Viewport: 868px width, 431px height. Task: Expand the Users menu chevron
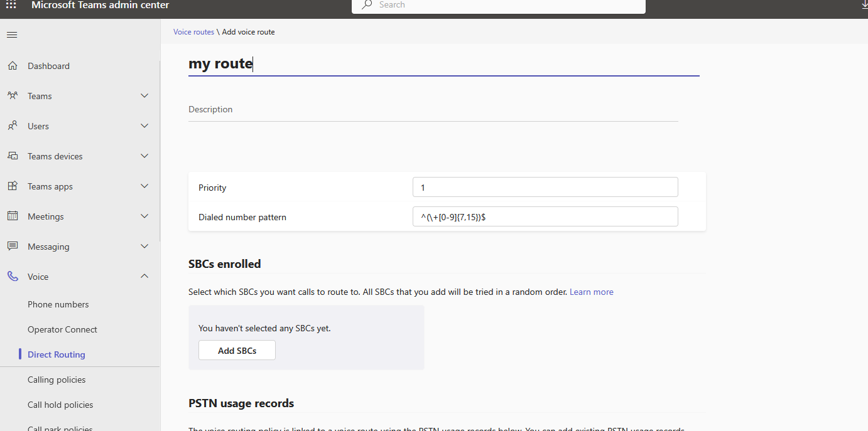click(144, 126)
